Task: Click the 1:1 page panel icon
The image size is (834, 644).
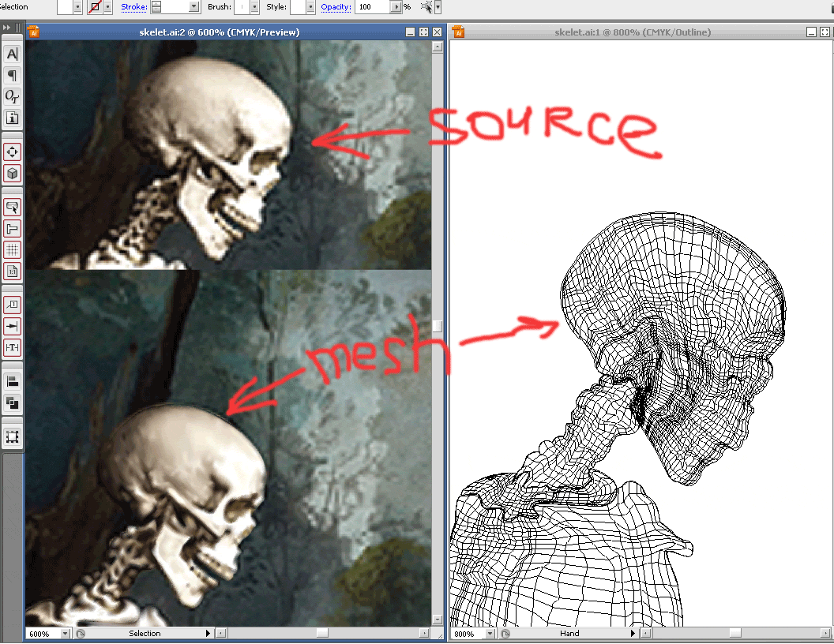Action: (12, 271)
